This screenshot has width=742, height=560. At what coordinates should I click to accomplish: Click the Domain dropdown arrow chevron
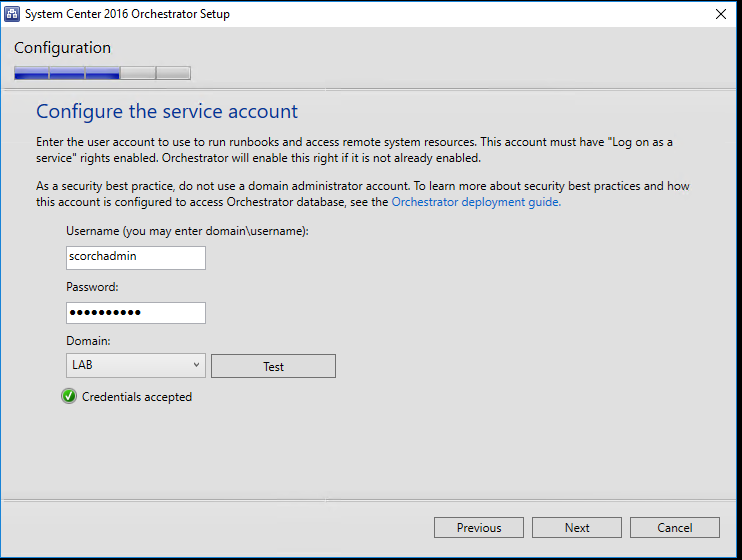[x=196, y=365]
